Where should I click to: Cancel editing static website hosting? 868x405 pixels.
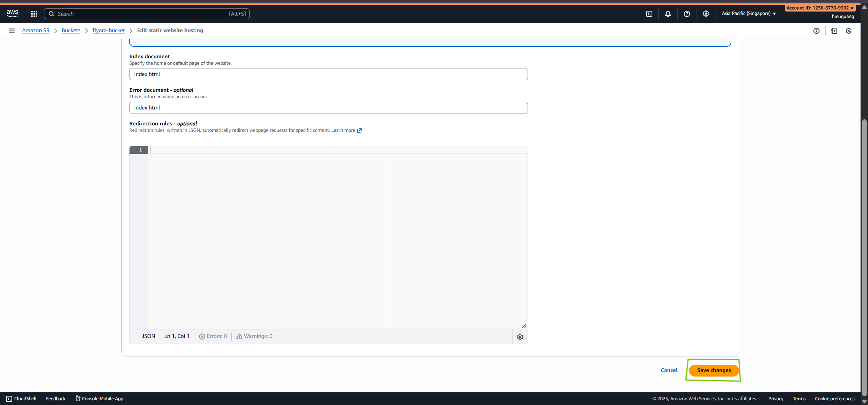click(669, 370)
